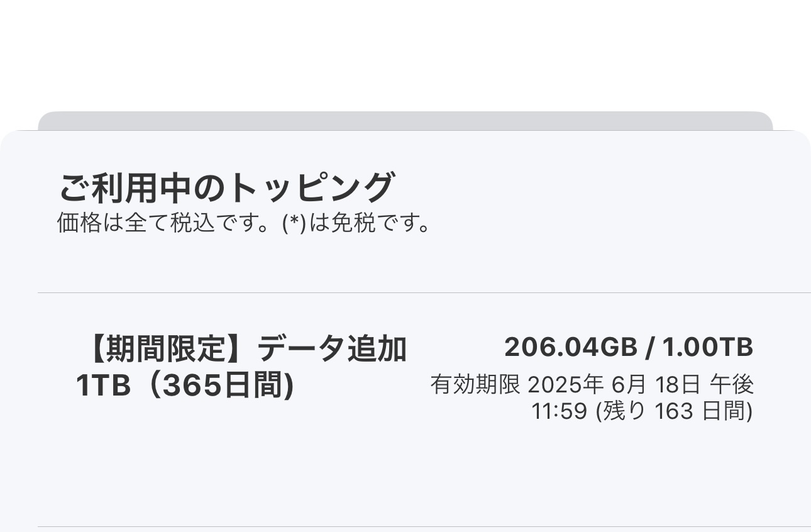Click the 1.00TB total data amount
Image resolution: width=811 pixels, height=532 pixels.
707,347
